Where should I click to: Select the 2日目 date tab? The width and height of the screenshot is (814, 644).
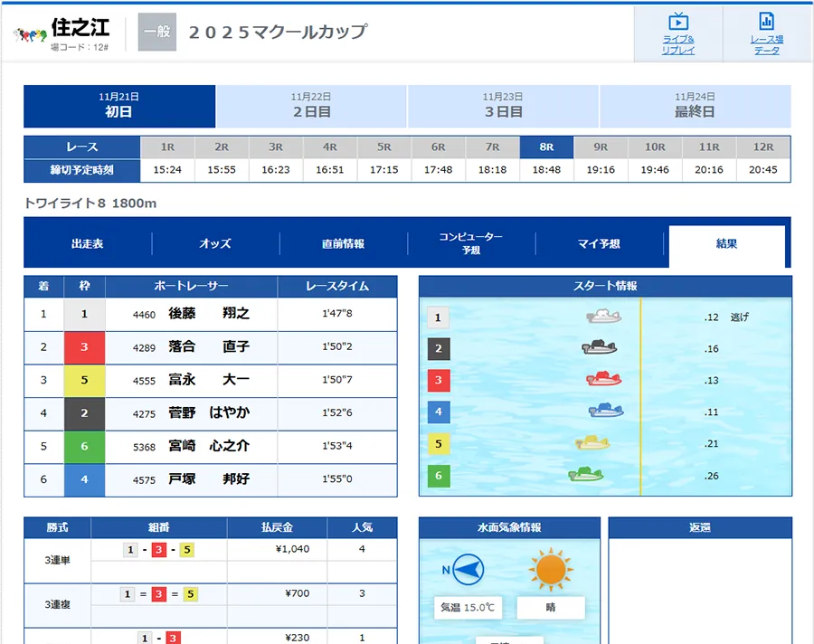[311, 106]
